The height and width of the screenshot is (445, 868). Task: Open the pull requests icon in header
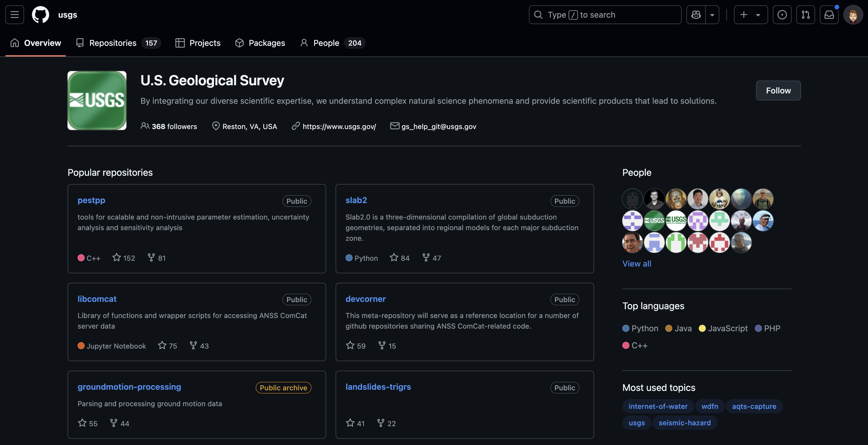click(x=805, y=15)
